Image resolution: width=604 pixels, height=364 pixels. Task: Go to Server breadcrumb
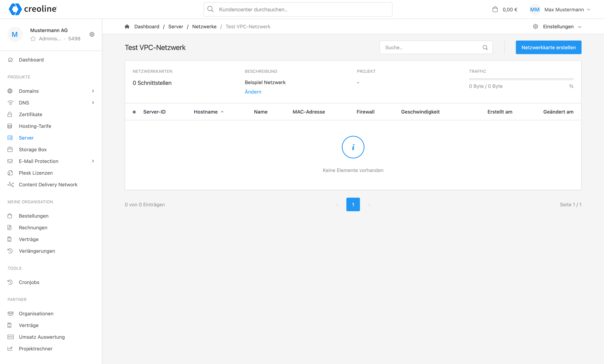[x=176, y=26]
